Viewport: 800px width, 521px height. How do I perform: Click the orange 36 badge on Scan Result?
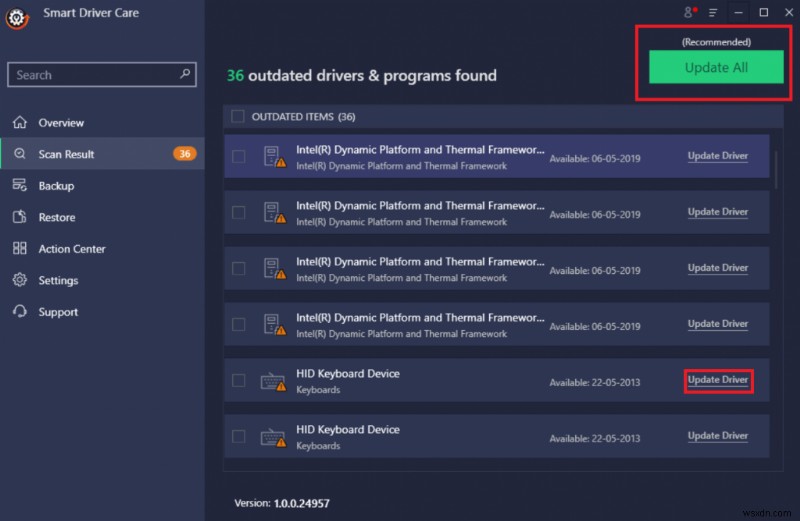(184, 154)
